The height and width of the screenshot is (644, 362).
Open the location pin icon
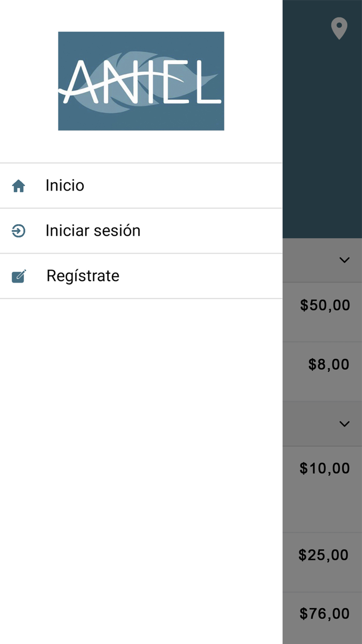pyautogui.click(x=339, y=28)
